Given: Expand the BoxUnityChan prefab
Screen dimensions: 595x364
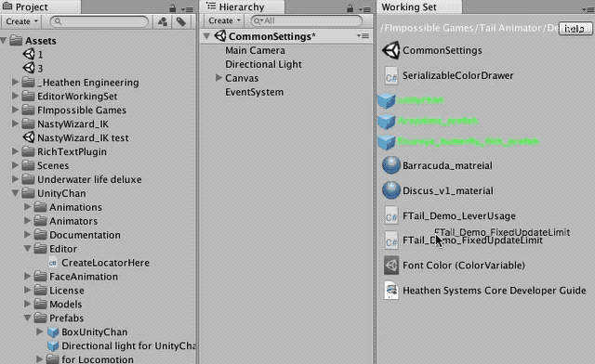Looking at the screenshot, I should point(39,331).
